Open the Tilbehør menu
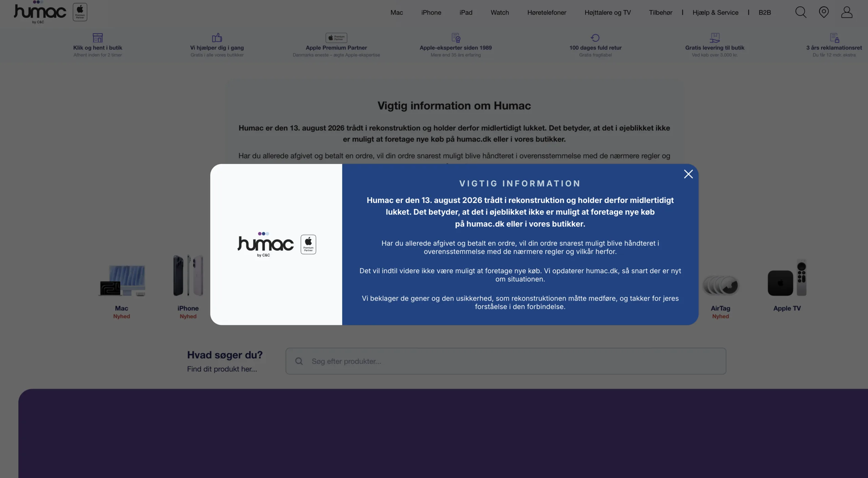 [x=660, y=13]
